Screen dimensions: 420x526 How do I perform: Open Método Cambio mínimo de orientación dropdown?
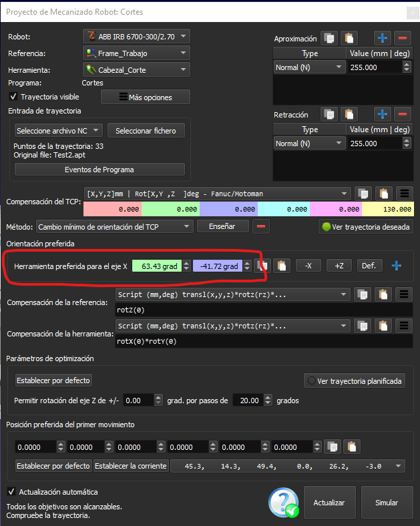pyautogui.click(x=114, y=226)
